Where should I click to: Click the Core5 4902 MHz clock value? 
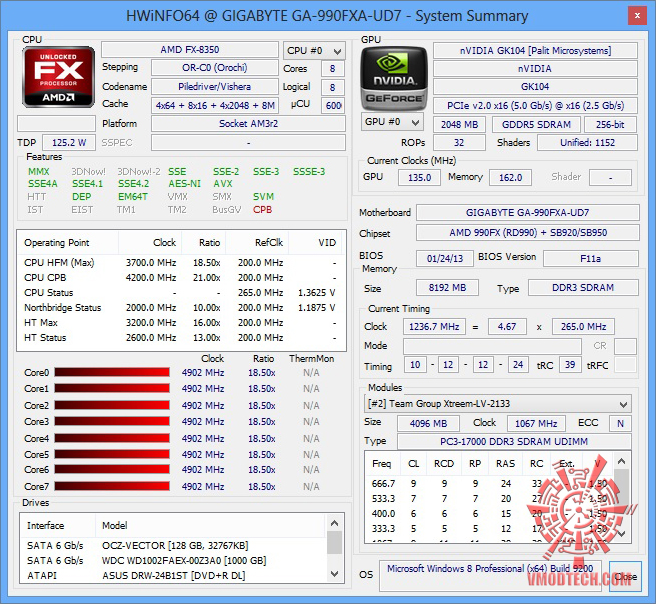point(203,454)
